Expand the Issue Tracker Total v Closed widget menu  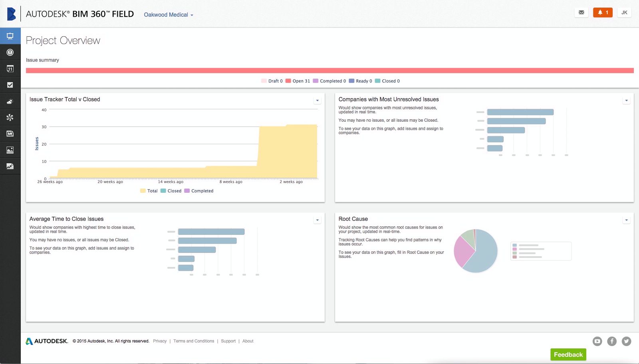click(318, 101)
